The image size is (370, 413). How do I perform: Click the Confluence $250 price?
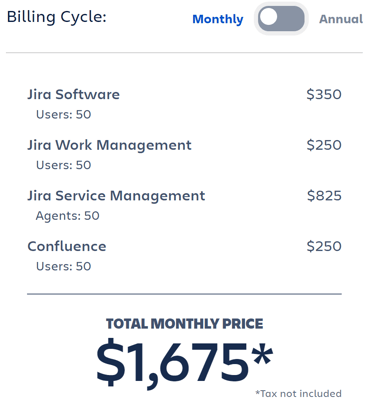[x=324, y=246]
